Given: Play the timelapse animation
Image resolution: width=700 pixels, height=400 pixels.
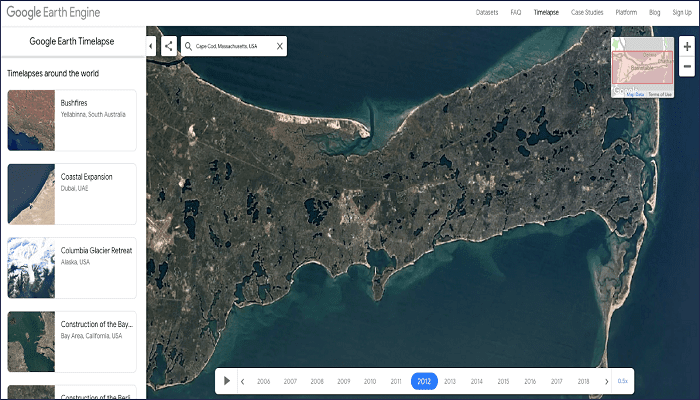Looking at the screenshot, I should click(x=227, y=381).
